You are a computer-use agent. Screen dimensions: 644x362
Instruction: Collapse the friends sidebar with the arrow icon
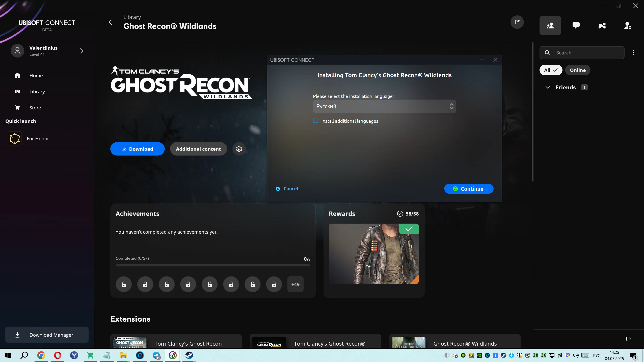pos(629,339)
